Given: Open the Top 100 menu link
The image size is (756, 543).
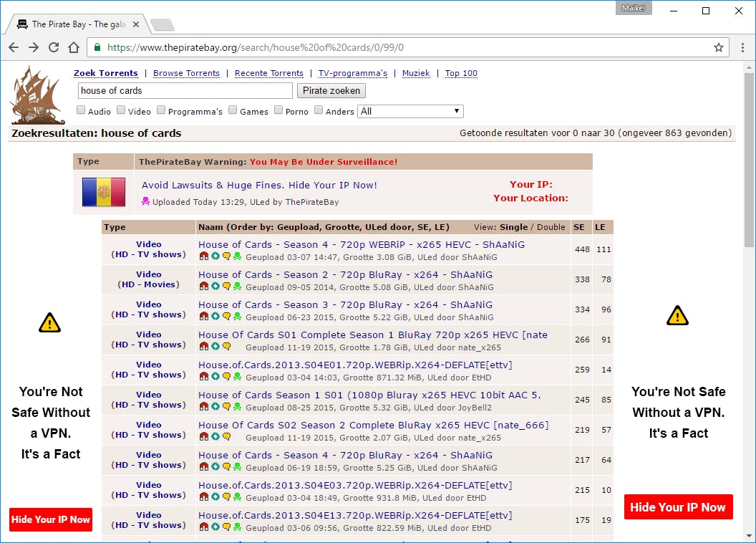Looking at the screenshot, I should [461, 73].
